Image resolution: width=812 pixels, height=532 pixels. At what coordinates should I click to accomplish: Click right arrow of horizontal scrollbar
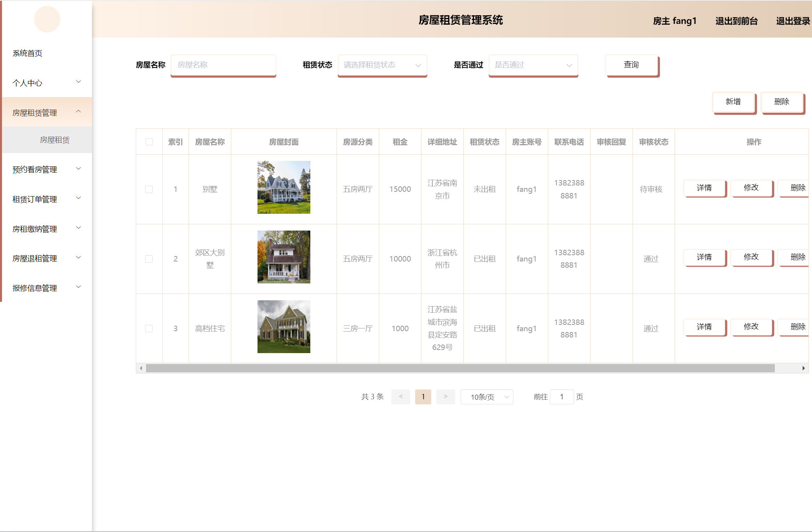[x=803, y=368]
